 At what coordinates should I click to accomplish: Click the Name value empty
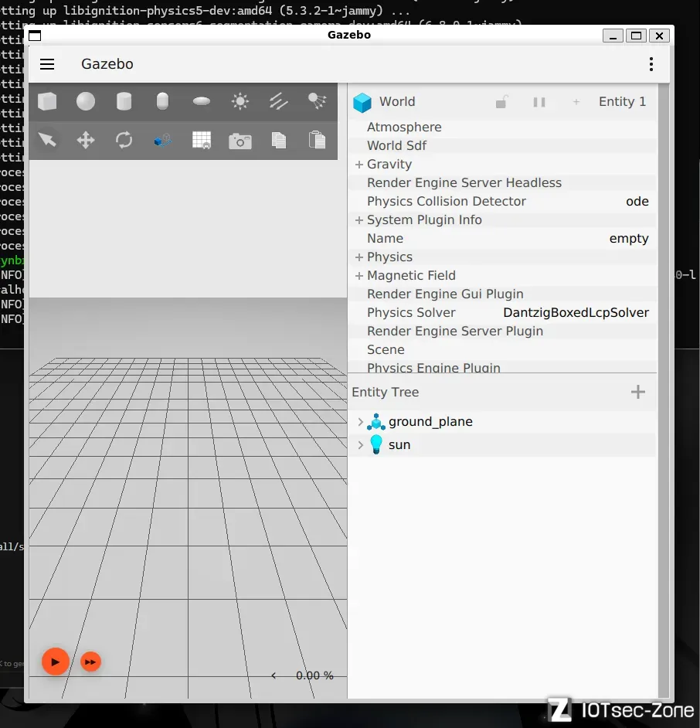click(628, 239)
